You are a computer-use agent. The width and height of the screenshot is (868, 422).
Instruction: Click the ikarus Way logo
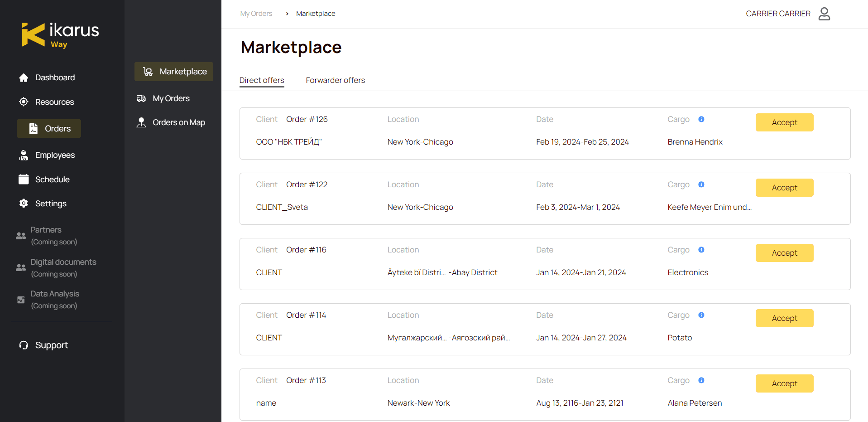60,35
